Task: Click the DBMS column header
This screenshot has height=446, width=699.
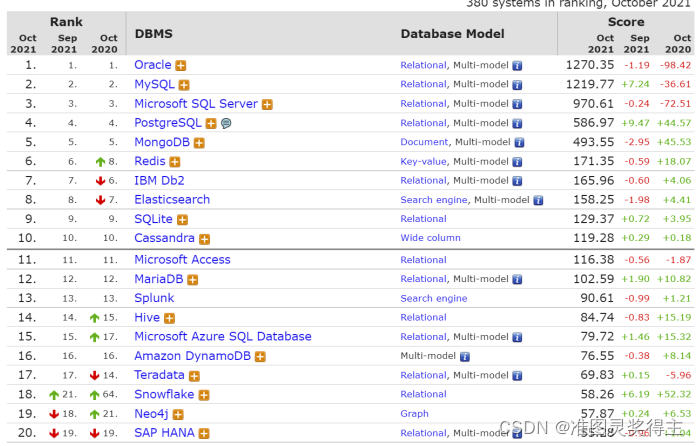Action: click(154, 34)
